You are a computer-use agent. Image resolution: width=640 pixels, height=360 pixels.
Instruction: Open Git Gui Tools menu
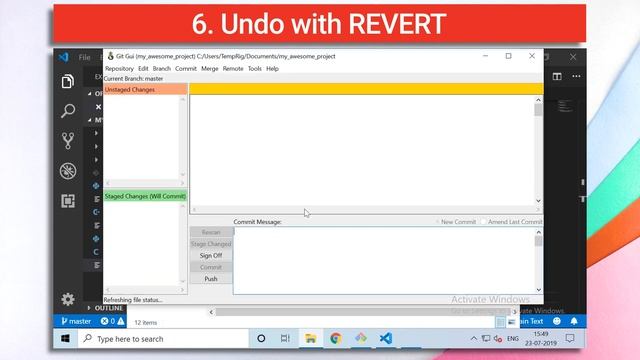click(255, 69)
